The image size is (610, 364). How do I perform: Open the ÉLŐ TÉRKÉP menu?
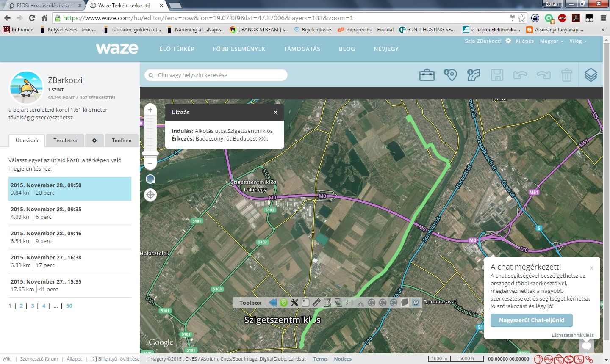click(x=177, y=49)
